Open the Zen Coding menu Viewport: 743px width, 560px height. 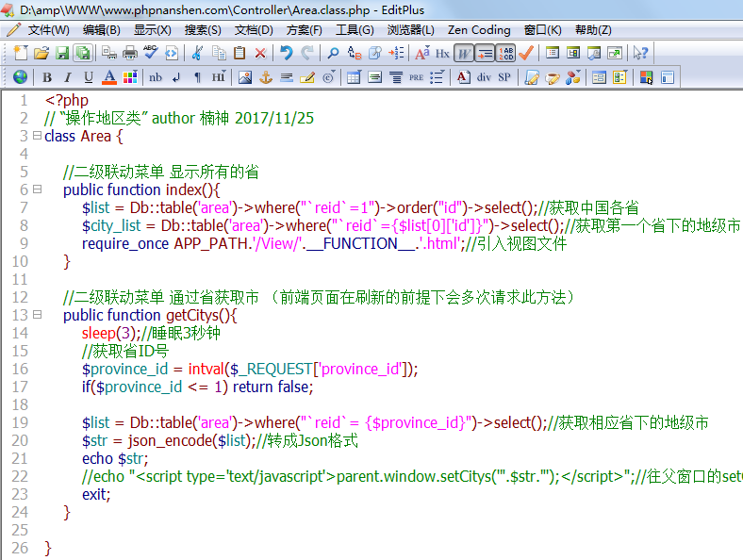479,30
